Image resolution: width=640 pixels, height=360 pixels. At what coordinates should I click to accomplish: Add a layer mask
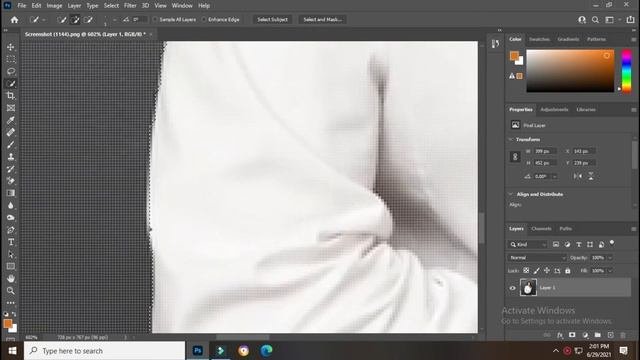[x=572, y=335]
